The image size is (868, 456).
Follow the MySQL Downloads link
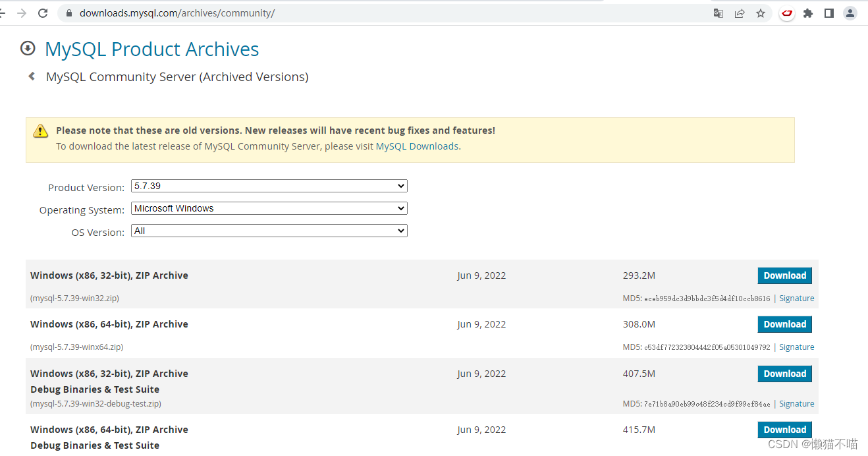tap(417, 146)
